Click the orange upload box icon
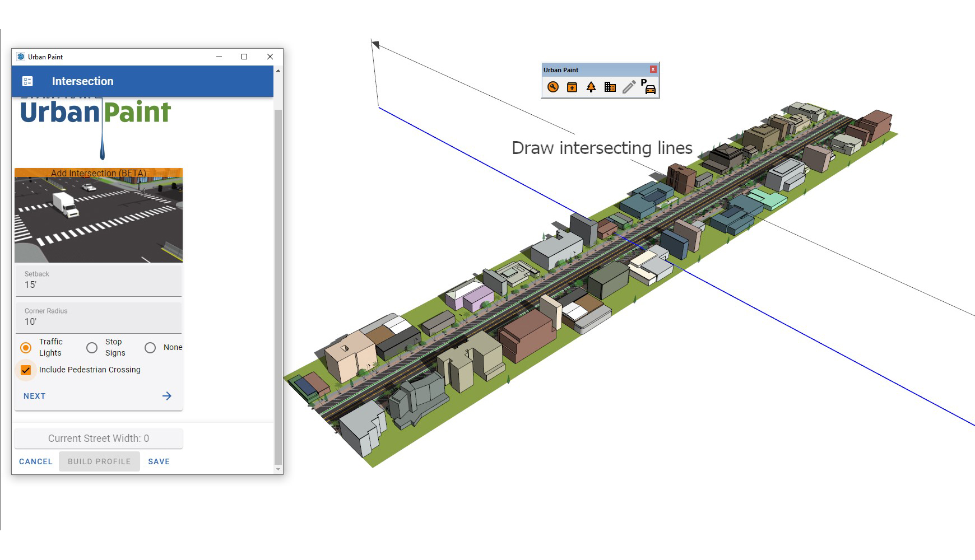975x560 pixels. click(x=572, y=87)
